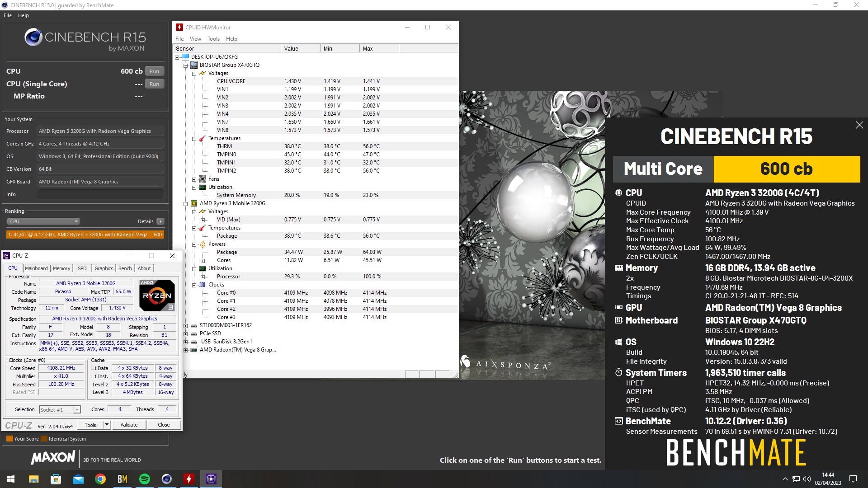Switch to HWMonitor in the taskbar
This screenshot has height=488, width=868.
189,479
